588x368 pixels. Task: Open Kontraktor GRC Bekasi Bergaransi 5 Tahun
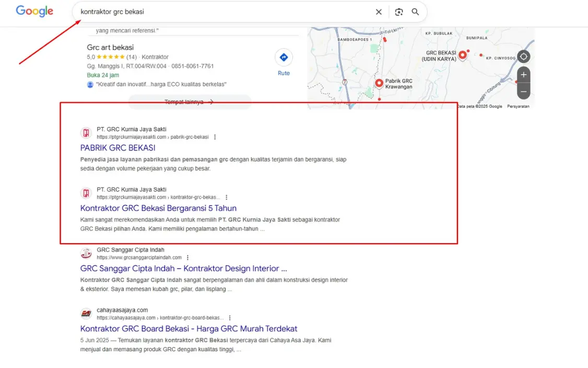tap(158, 208)
